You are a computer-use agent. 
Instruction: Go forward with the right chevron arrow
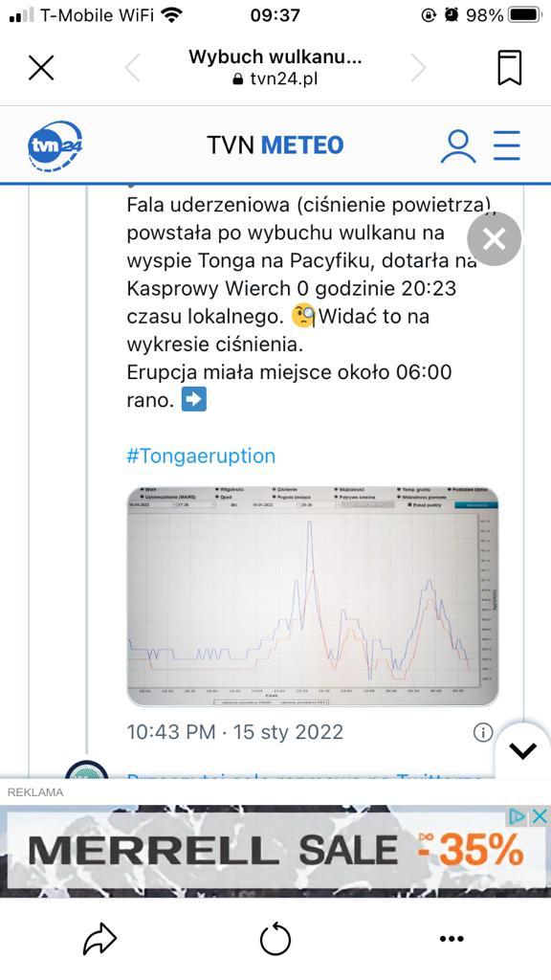click(x=419, y=68)
